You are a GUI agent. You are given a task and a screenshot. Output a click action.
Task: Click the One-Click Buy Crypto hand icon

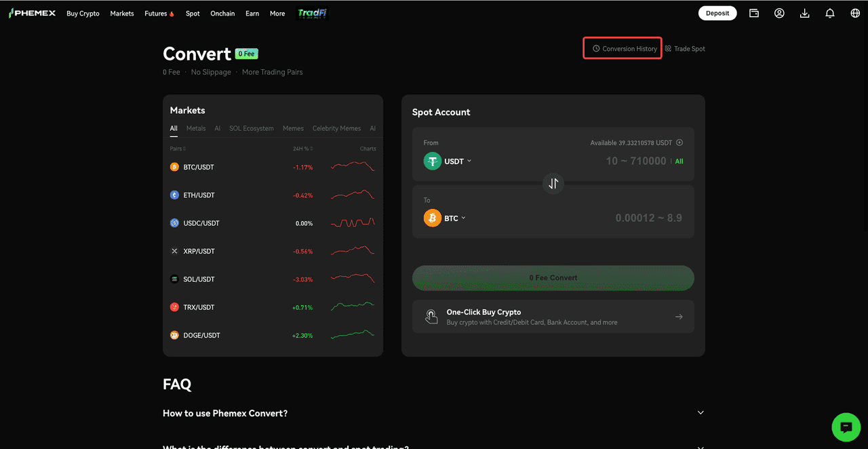point(431,317)
